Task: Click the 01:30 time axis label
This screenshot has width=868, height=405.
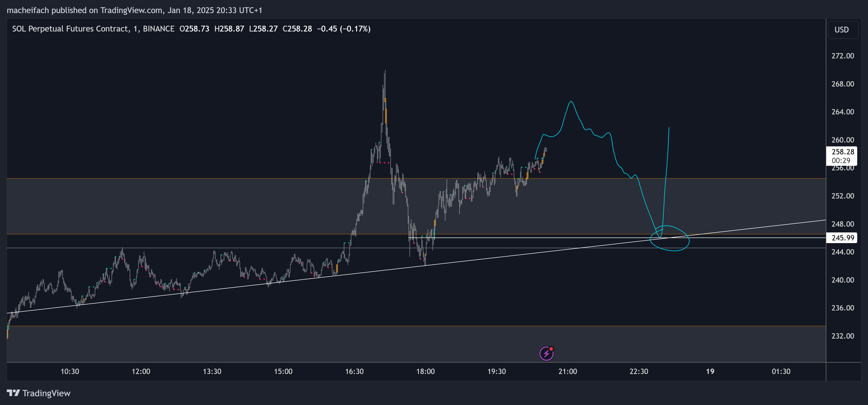Action: 781,371
